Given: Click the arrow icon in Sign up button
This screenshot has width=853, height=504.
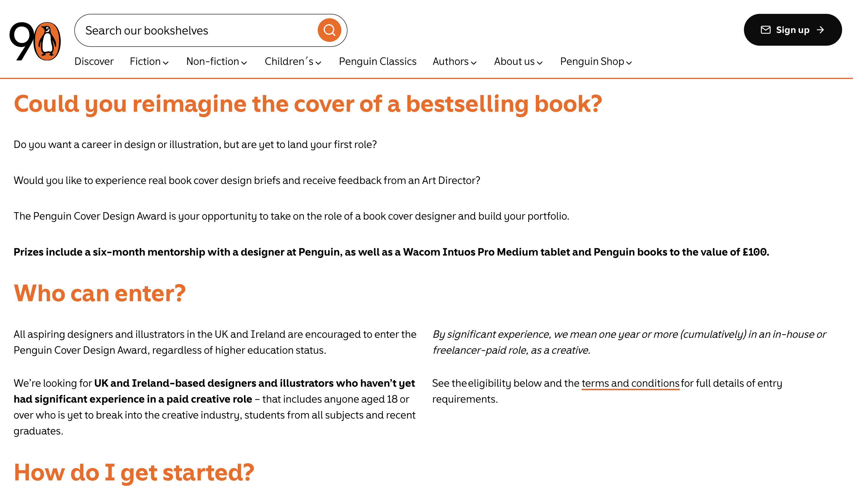Looking at the screenshot, I should (x=820, y=30).
